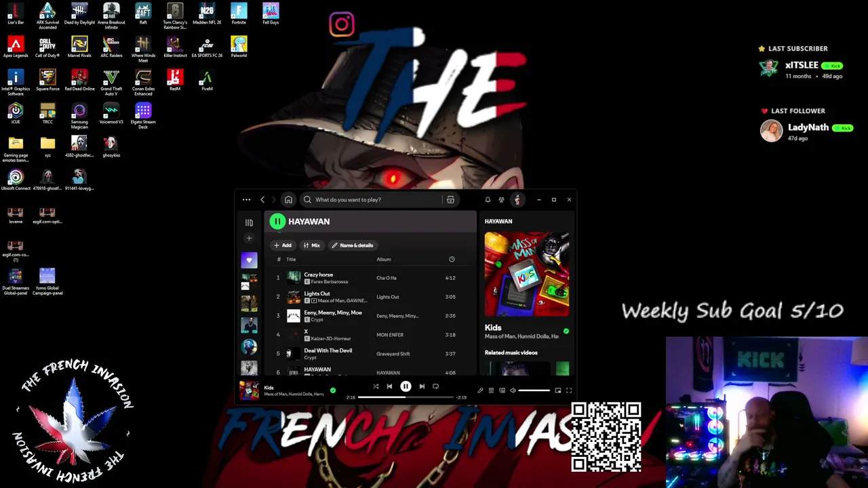Click Kids album art in right panel

tap(527, 274)
